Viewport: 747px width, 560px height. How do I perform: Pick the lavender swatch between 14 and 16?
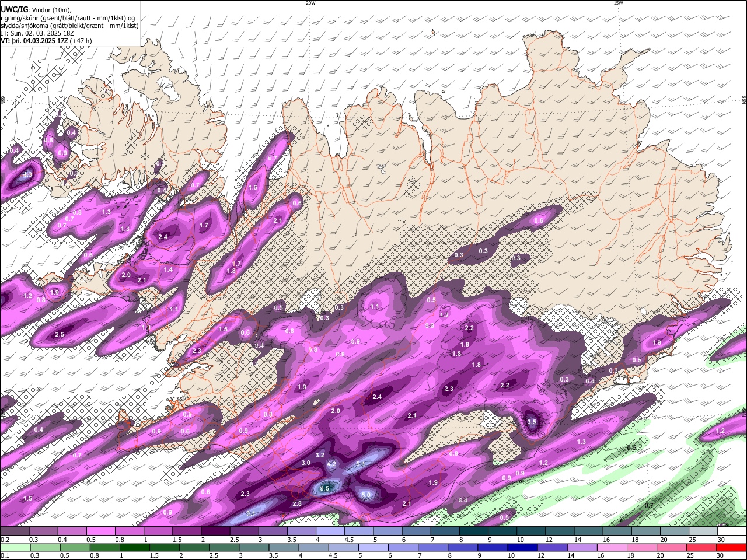click(x=582, y=548)
